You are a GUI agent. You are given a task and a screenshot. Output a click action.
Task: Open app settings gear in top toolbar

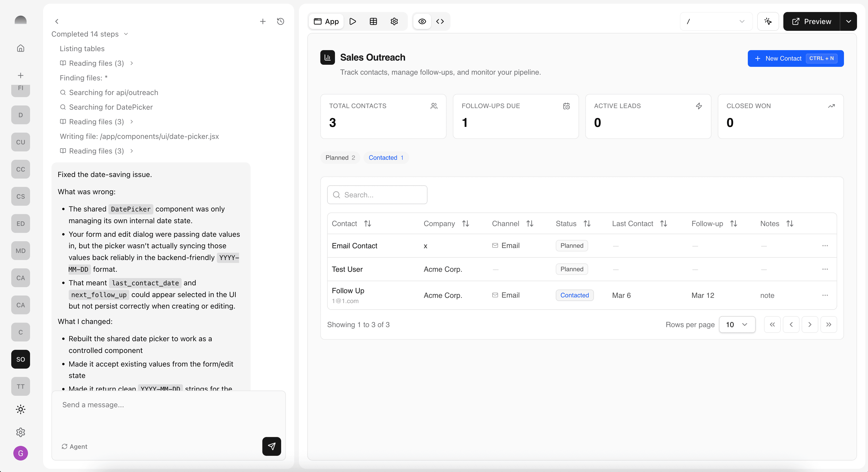tap(394, 22)
